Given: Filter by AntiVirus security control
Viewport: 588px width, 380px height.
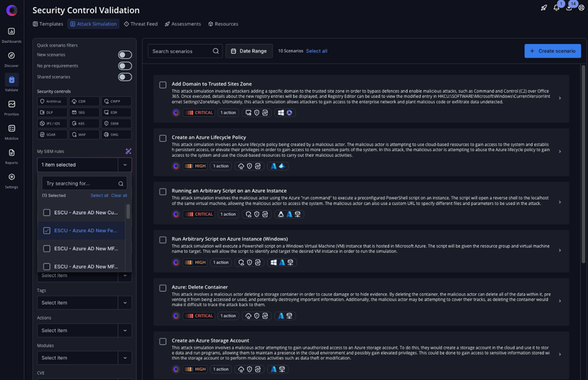Looking at the screenshot, I should (x=52, y=101).
